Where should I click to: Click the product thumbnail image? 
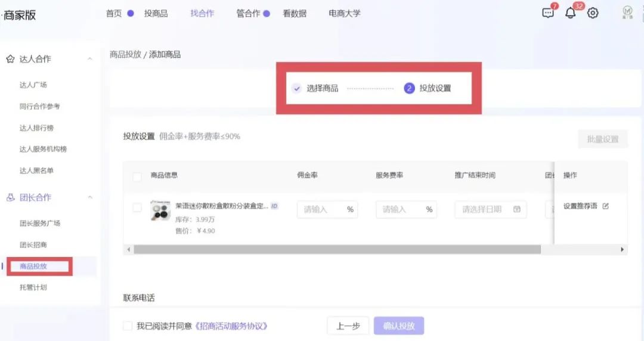point(160,211)
